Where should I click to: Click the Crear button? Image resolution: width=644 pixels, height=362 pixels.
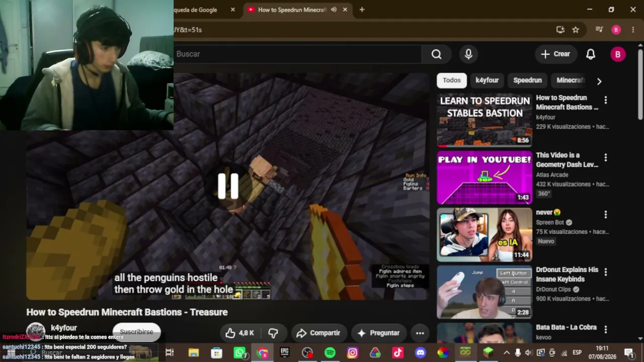click(x=555, y=54)
